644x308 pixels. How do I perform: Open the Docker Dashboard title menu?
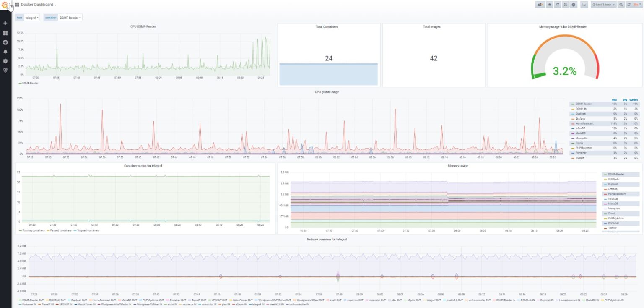tap(38, 5)
